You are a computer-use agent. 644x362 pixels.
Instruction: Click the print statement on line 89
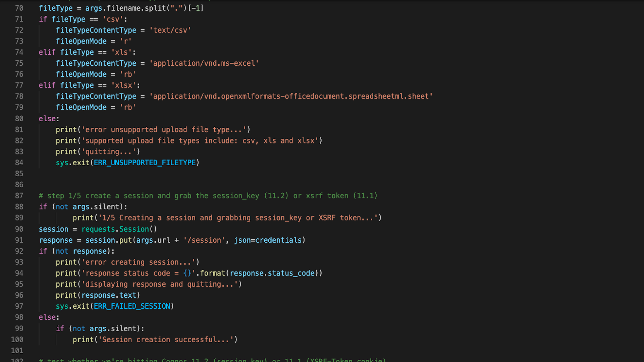(x=83, y=218)
